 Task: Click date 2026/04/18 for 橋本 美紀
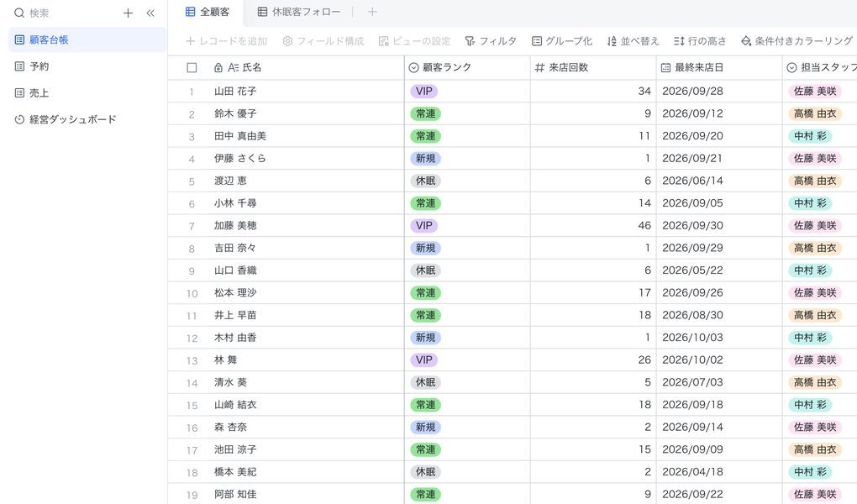(x=692, y=472)
